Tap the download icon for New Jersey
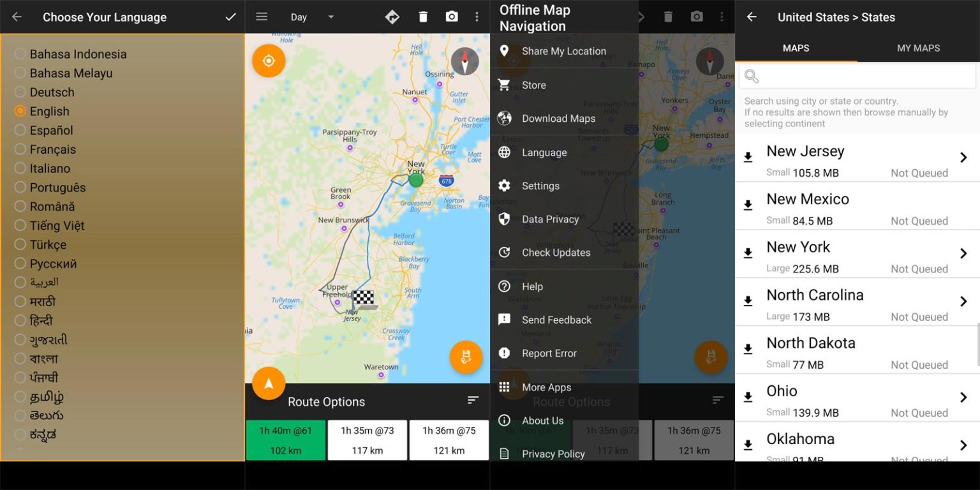Image resolution: width=980 pixels, height=490 pixels. point(748,157)
